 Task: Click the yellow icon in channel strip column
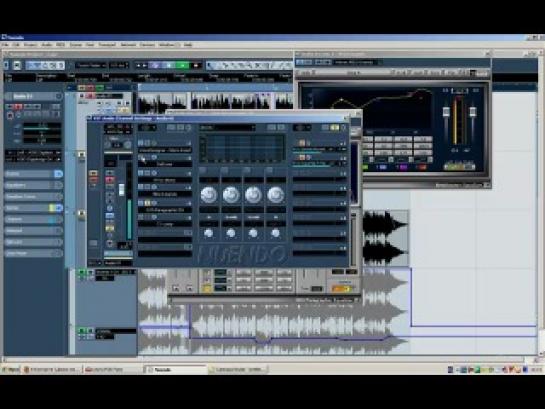(109, 228)
